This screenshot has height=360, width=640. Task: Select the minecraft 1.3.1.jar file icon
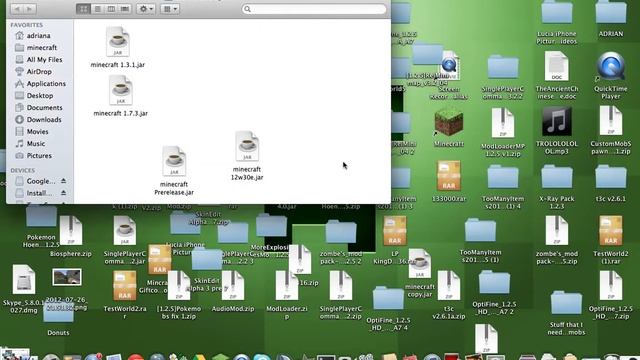[x=118, y=41]
